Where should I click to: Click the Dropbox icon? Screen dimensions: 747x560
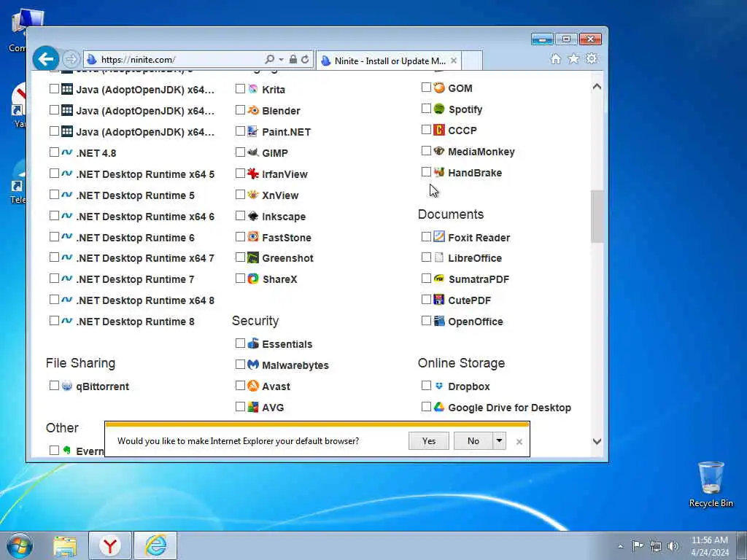pos(439,386)
